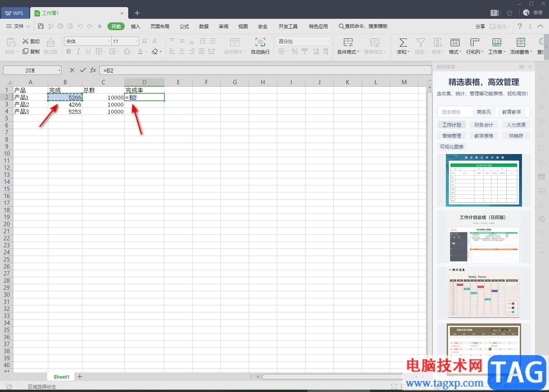
Task: Center text horizontally
Action: pos(182,51)
